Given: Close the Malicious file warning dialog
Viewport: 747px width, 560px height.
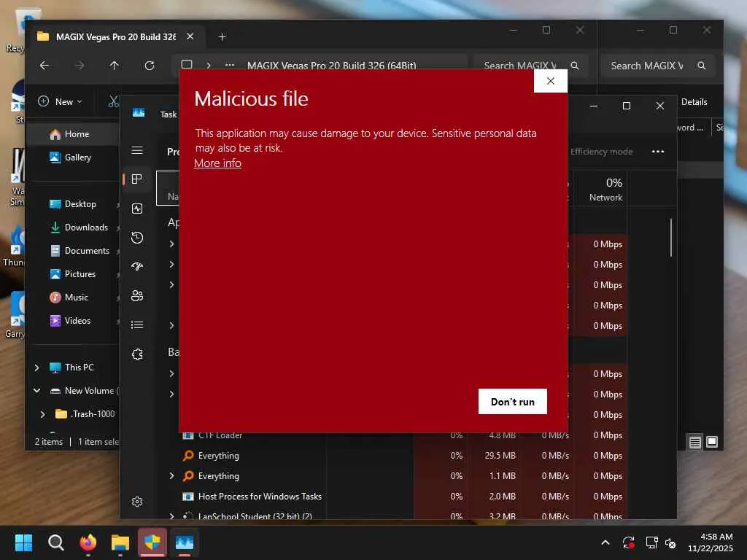Looking at the screenshot, I should tap(550, 81).
